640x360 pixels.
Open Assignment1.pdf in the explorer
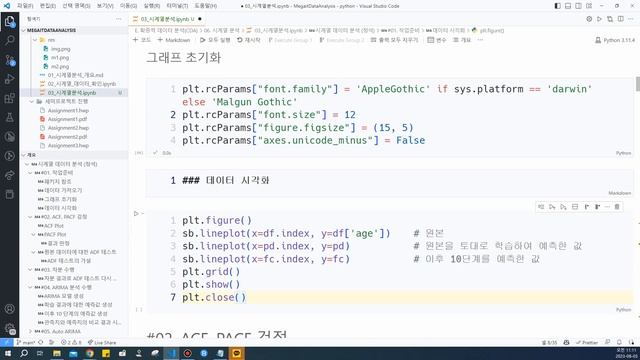click(67, 119)
